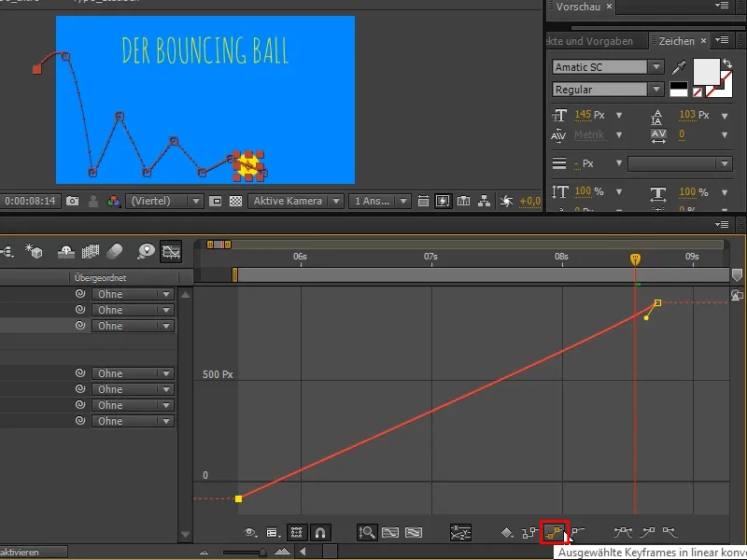The image size is (747, 560).
Task: Toggle the transparency grid checkerboard
Action: pyautogui.click(x=236, y=201)
